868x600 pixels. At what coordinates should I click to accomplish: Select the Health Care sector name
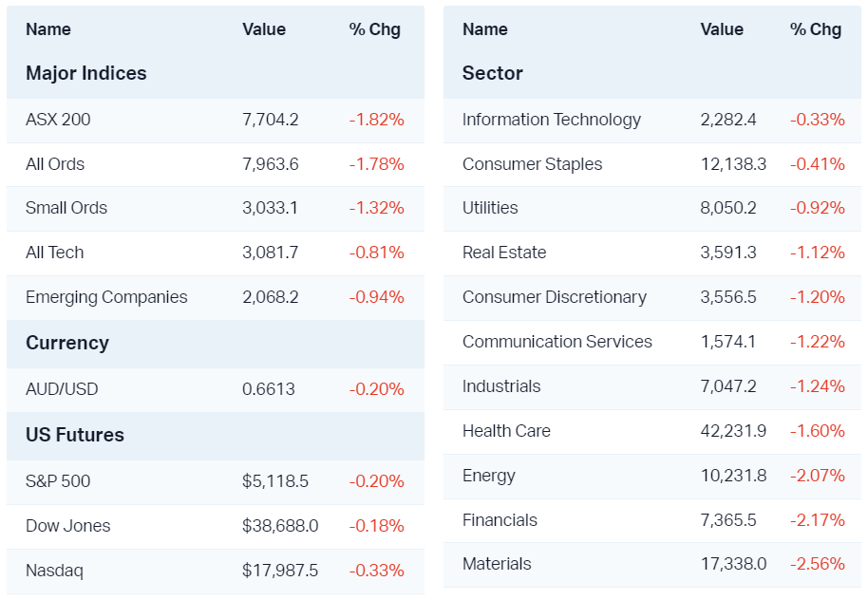(506, 431)
